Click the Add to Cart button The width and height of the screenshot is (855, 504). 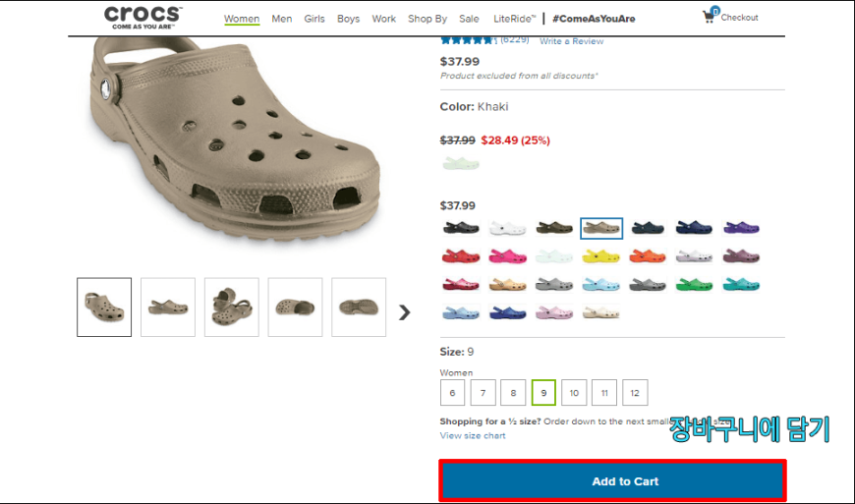[612, 481]
